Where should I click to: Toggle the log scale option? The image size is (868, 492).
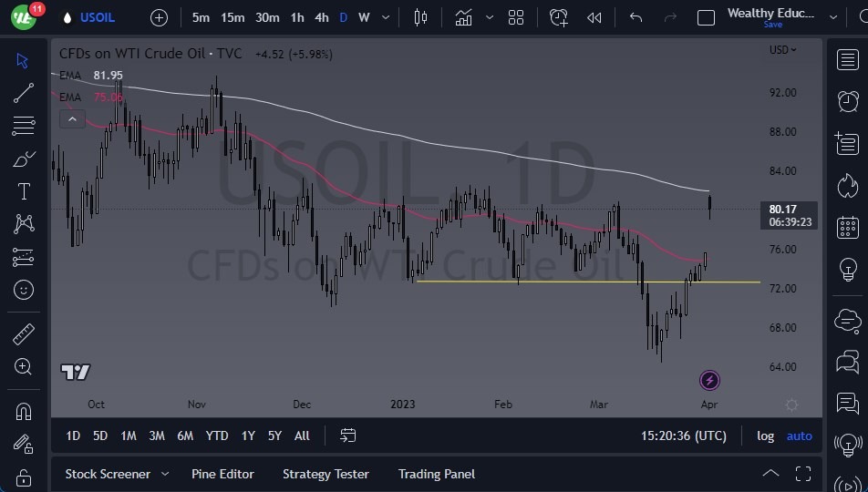tap(765, 436)
